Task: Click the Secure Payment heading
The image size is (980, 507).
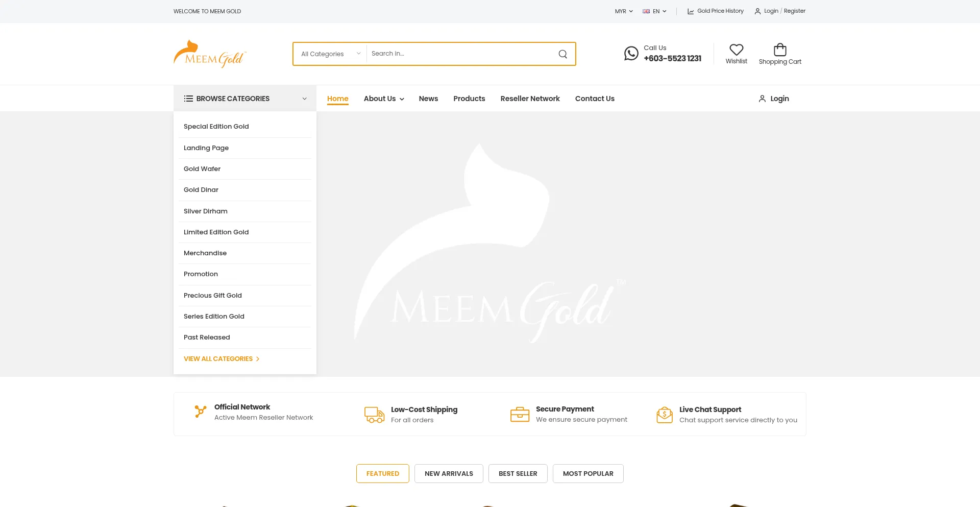Action: coord(565,409)
